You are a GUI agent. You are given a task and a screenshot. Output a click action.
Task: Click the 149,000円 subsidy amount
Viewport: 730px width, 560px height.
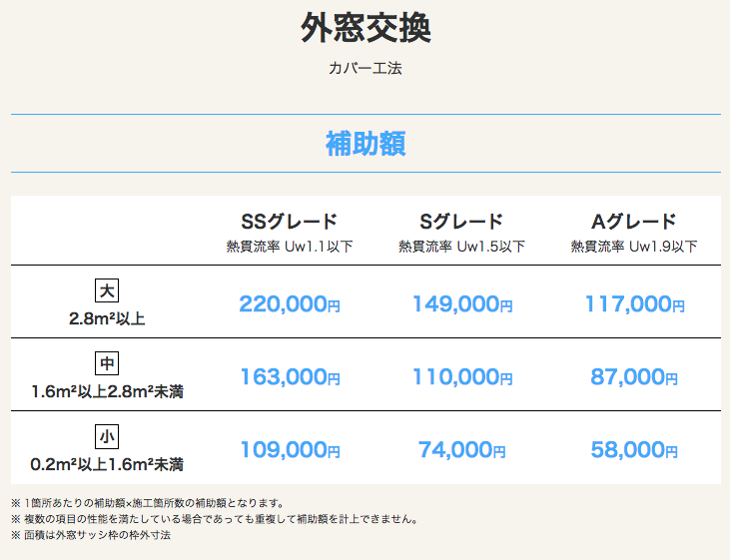(x=462, y=304)
